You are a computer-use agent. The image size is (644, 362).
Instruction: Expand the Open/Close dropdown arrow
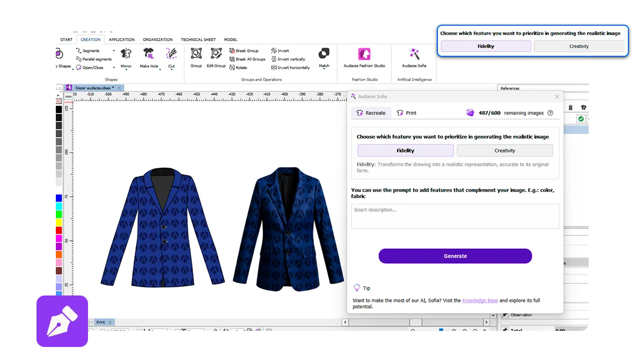coord(114,68)
